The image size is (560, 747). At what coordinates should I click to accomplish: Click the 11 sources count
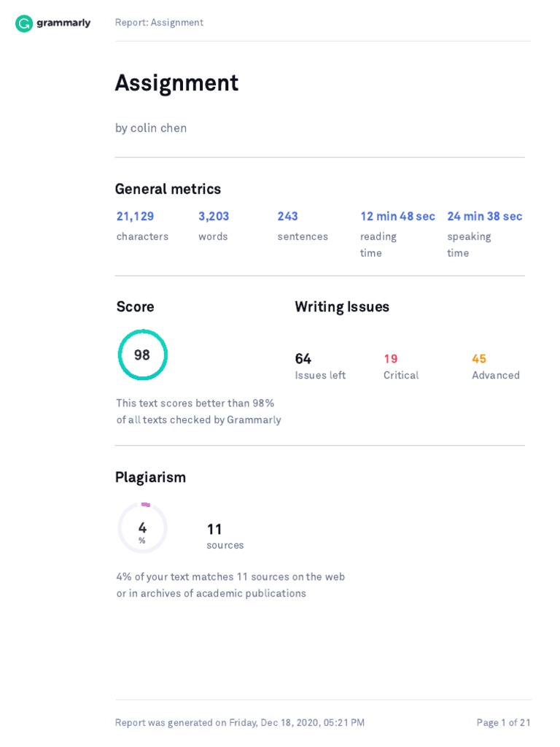(214, 530)
